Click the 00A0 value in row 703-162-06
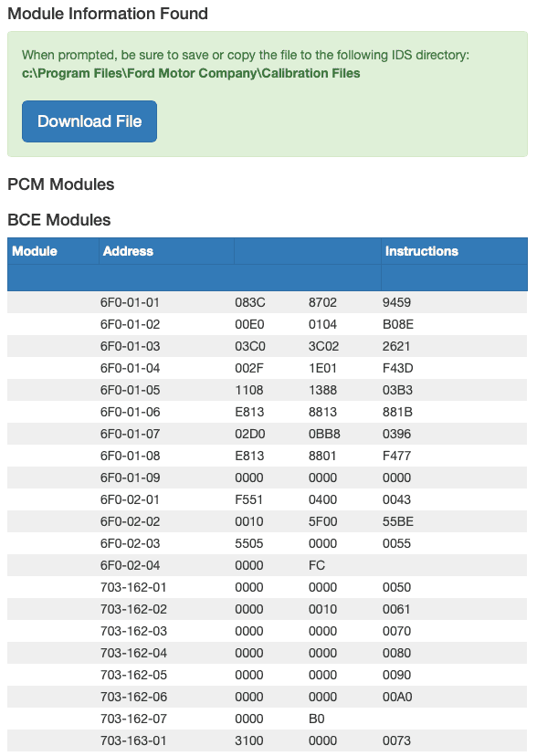Image resolution: width=537 pixels, height=756 pixels. click(x=397, y=697)
